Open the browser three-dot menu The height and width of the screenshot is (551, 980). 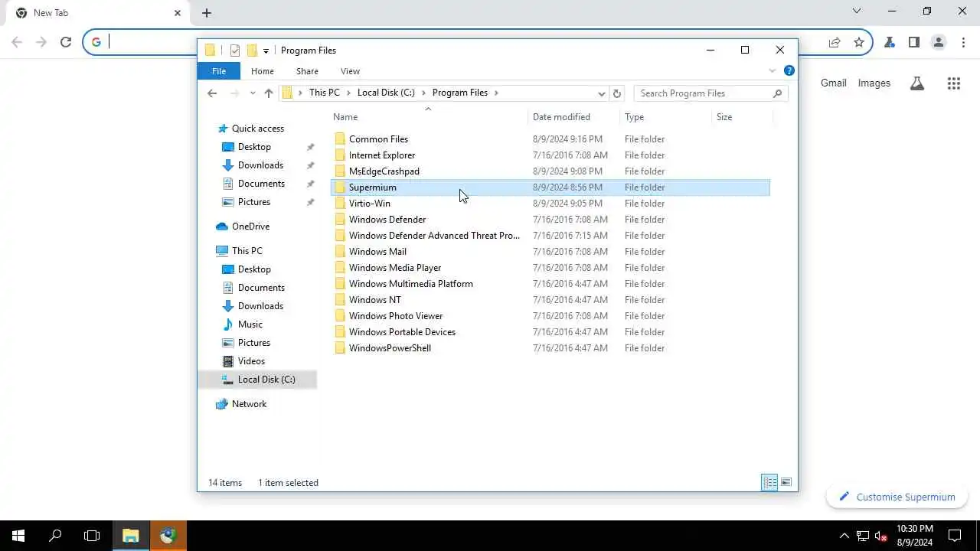pos(963,42)
